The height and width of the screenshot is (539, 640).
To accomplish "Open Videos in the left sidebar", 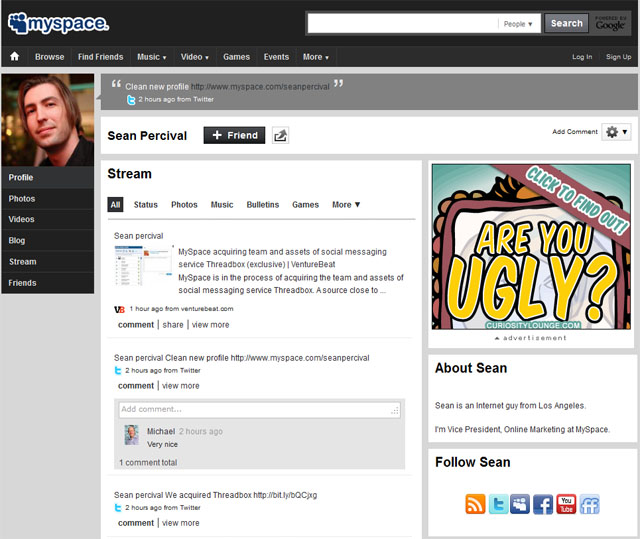I will (48, 219).
